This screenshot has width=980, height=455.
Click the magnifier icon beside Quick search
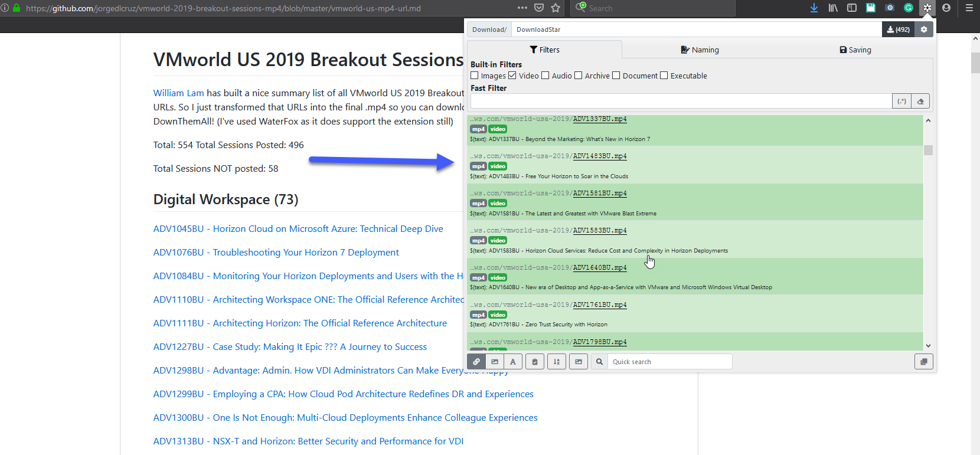click(x=599, y=362)
